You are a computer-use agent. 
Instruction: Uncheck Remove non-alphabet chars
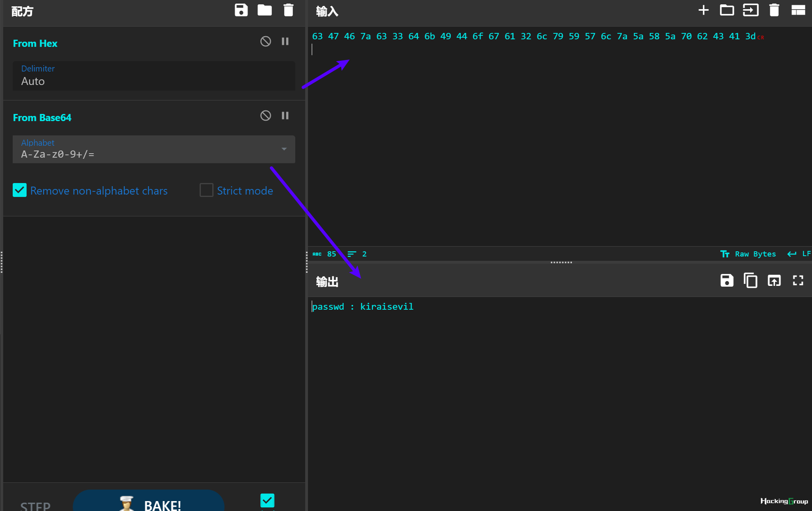[x=20, y=190]
